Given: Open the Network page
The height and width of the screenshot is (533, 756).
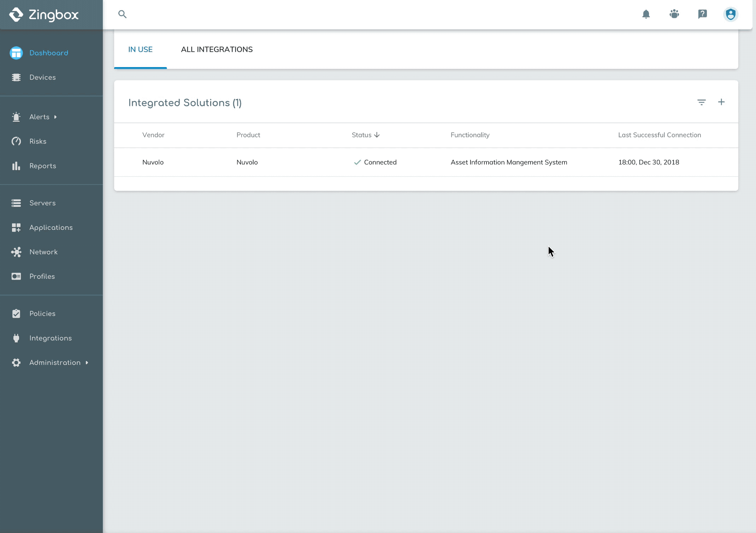Looking at the screenshot, I should click(43, 252).
